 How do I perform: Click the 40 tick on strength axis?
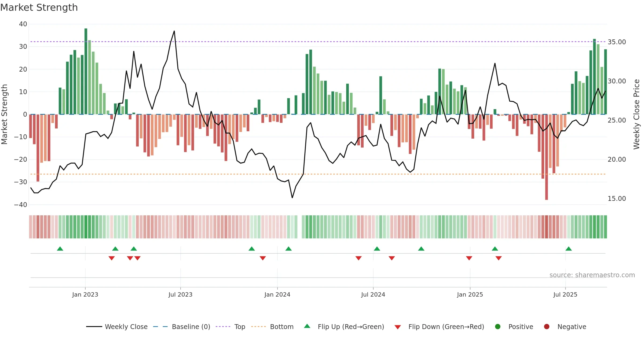click(x=23, y=24)
